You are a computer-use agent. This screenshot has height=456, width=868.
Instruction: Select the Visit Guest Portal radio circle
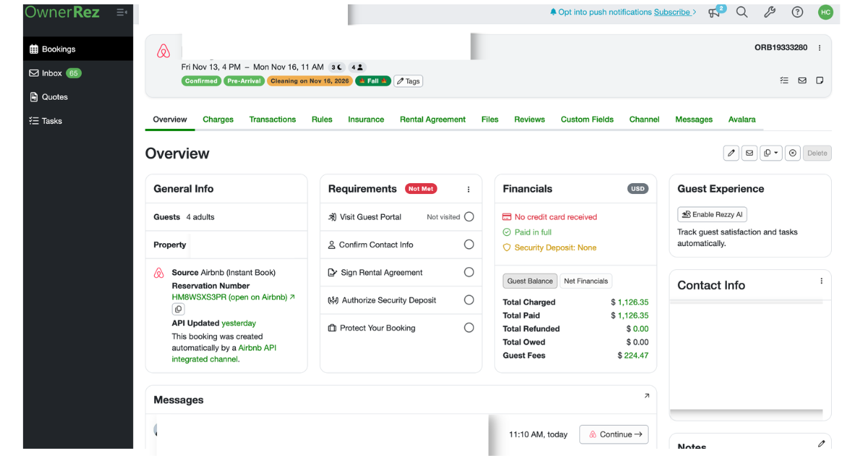469,216
